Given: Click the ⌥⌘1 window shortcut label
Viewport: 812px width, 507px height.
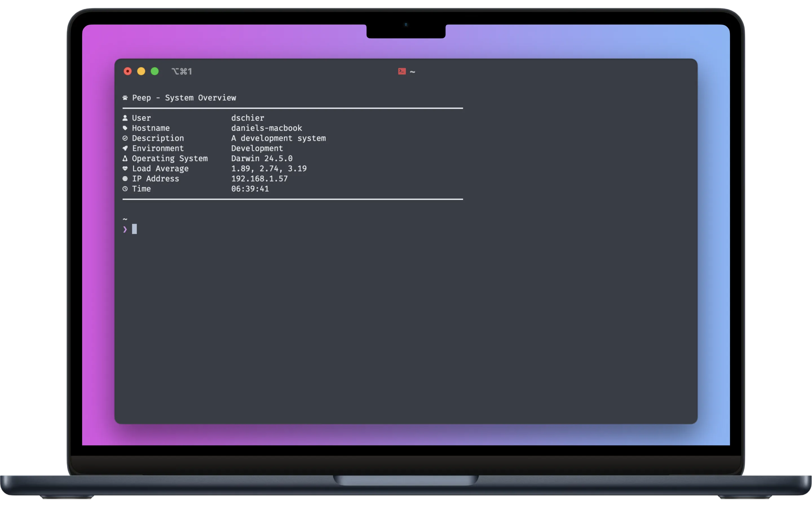Looking at the screenshot, I should click(182, 72).
